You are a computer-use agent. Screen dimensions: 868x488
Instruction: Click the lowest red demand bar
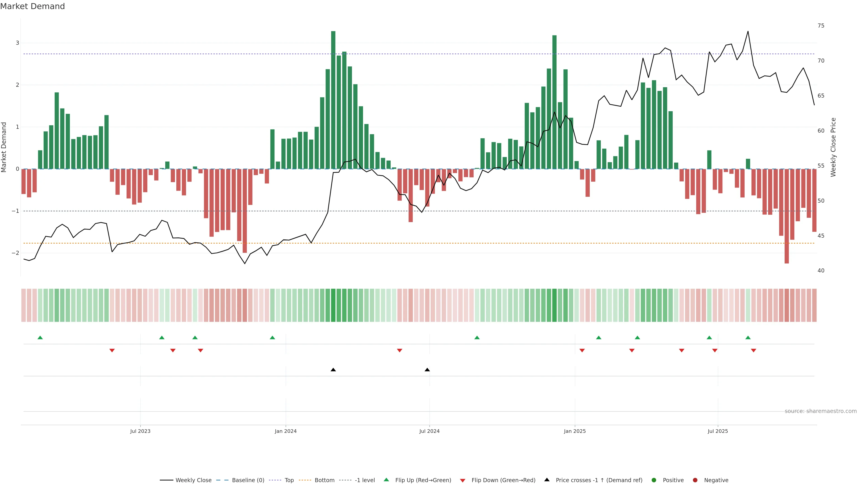[x=786, y=216]
